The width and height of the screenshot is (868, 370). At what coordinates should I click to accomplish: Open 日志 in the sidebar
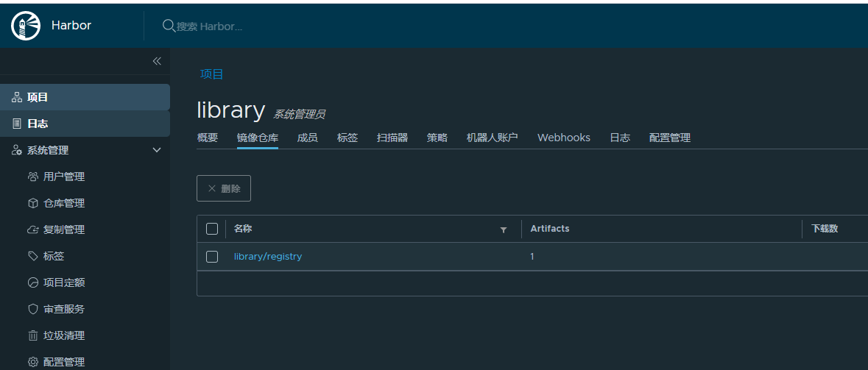pos(85,124)
